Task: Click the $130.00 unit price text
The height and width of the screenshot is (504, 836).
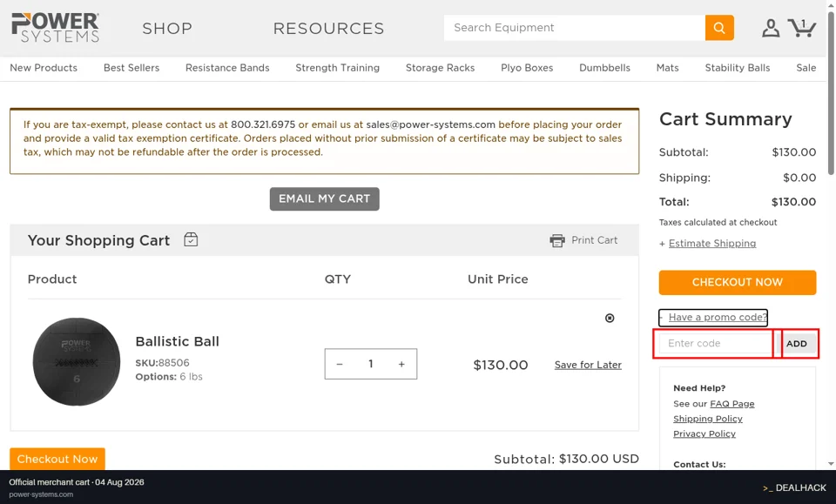Action: click(501, 365)
